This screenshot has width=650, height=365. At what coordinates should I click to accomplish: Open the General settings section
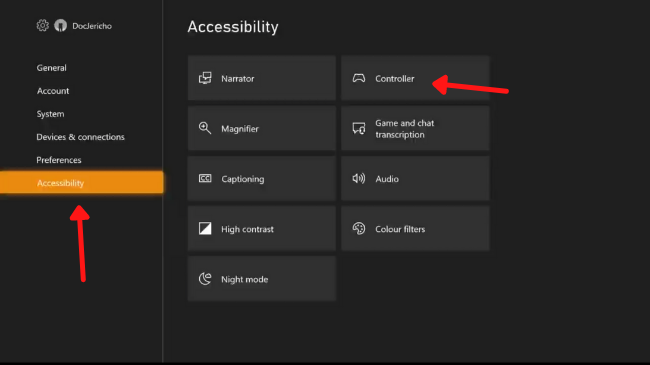pyautogui.click(x=51, y=68)
